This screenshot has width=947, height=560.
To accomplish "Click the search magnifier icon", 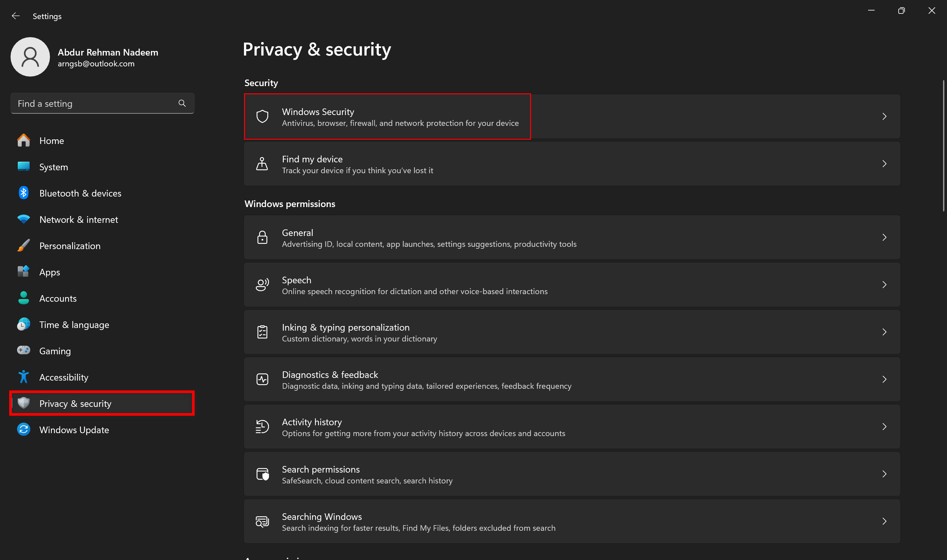I will coord(182,103).
